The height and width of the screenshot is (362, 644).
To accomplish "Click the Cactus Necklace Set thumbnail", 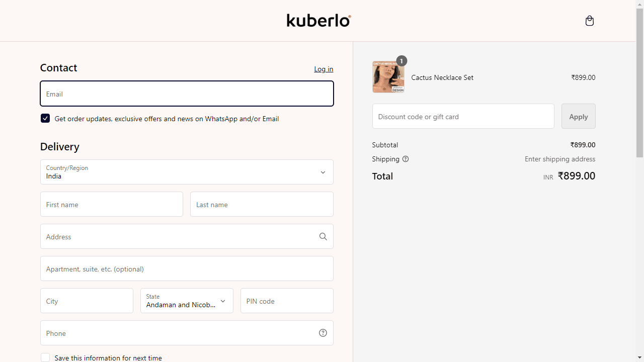I will [388, 77].
